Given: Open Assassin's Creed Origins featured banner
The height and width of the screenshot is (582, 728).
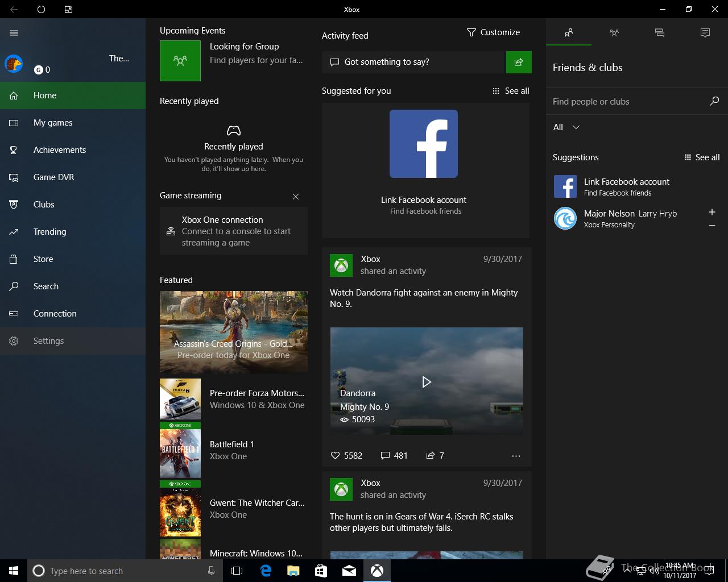Looking at the screenshot, I should [234, 331].
